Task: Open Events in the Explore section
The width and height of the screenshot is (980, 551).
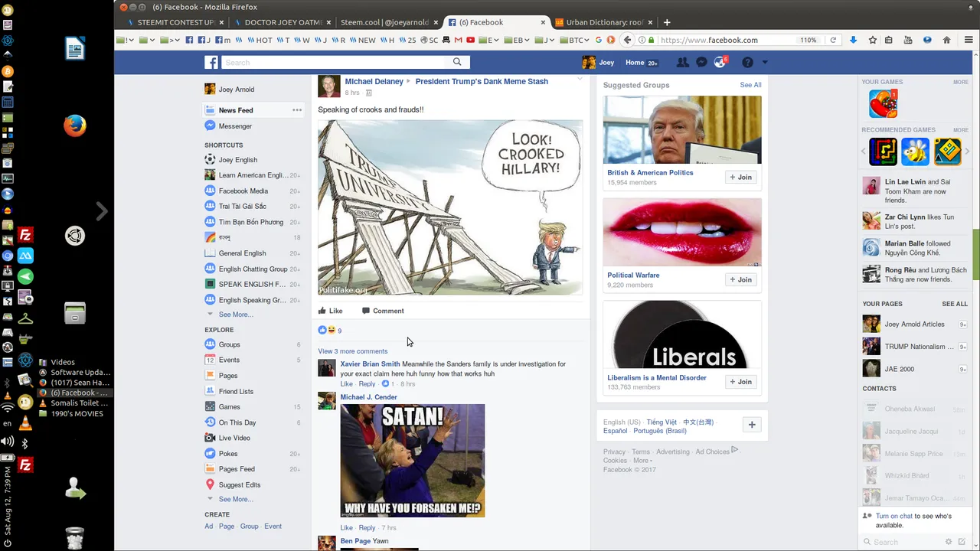Action: (222, 360)
